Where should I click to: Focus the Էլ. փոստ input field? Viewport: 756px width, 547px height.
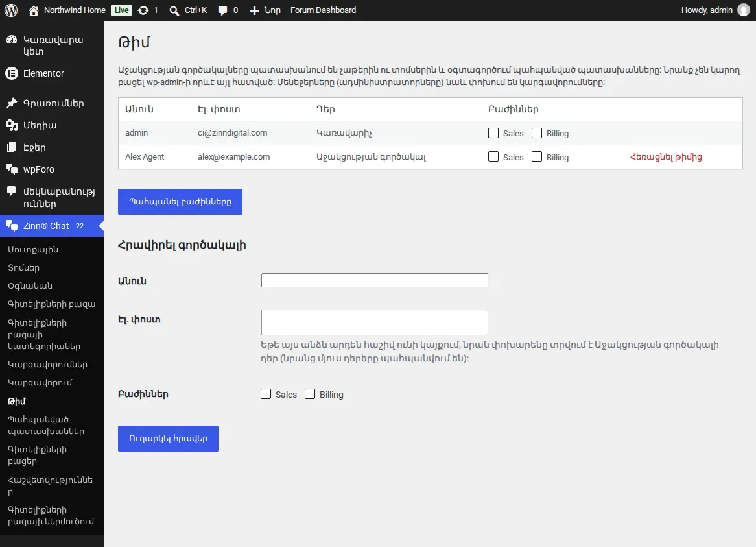(x=375, y=322)
